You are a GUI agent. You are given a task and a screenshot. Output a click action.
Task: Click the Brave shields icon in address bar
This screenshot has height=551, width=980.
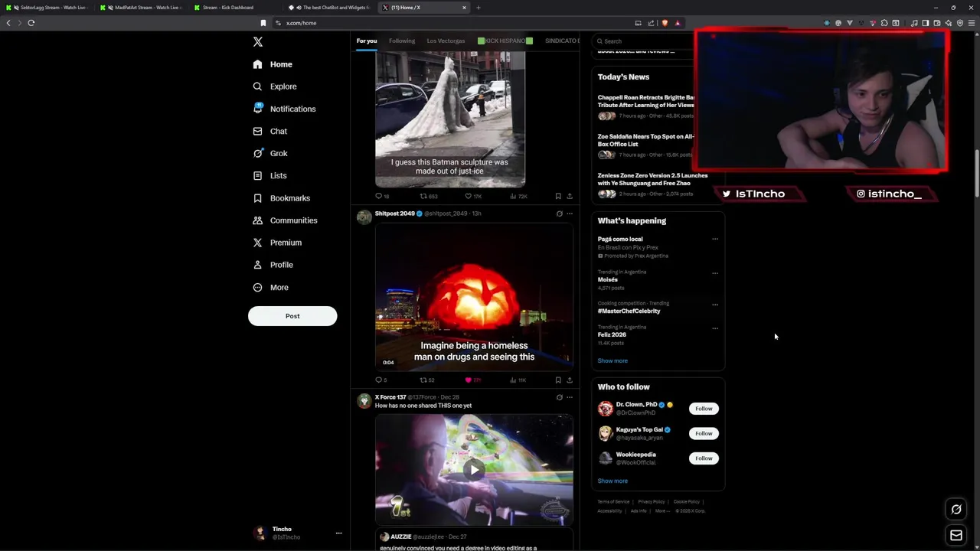pos(665,23)
